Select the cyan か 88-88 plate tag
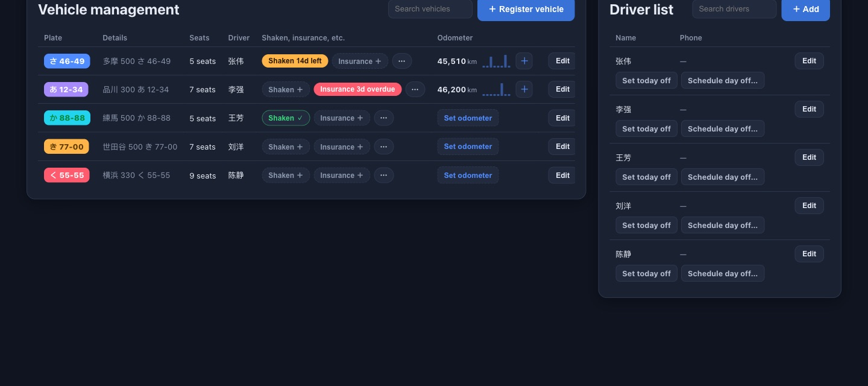Screen dimensions: 868x386 coord(67,118)
